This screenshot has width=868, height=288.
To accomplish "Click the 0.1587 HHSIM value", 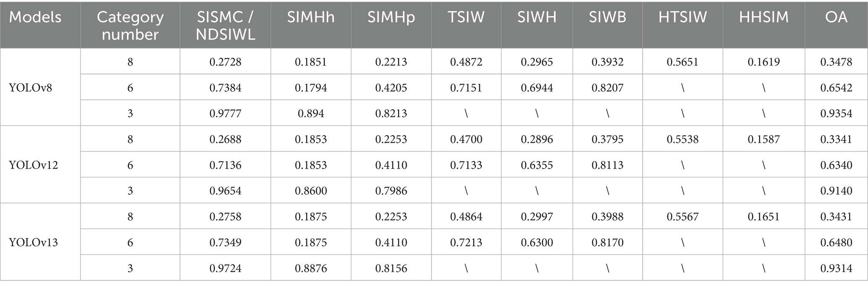I will 763,139.
